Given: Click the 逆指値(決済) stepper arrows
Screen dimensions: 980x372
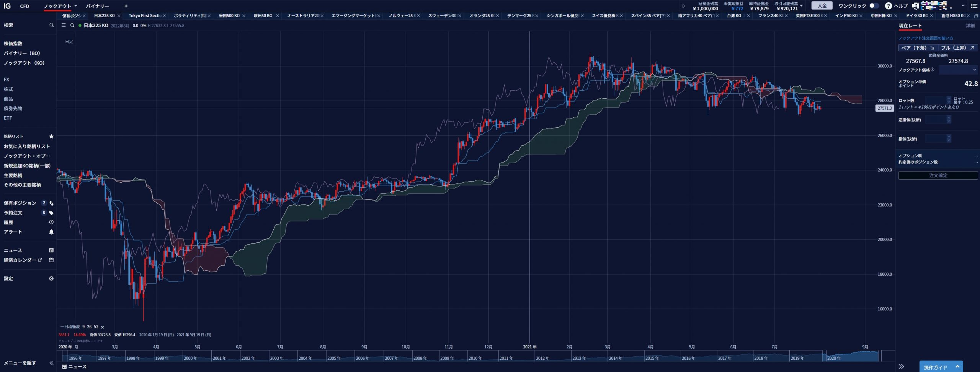Looking at the screenshot, I should click(x=949, y=120).
